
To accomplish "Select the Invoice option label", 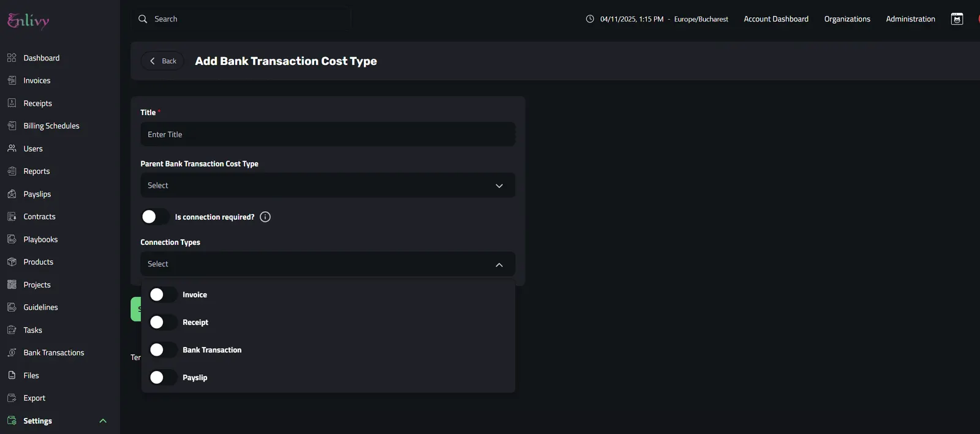I will click(195, 294).
